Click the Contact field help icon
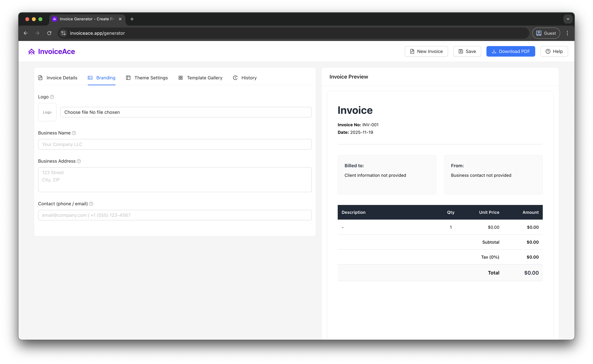This screenshot has height=364, width=593. pos(91,204)
